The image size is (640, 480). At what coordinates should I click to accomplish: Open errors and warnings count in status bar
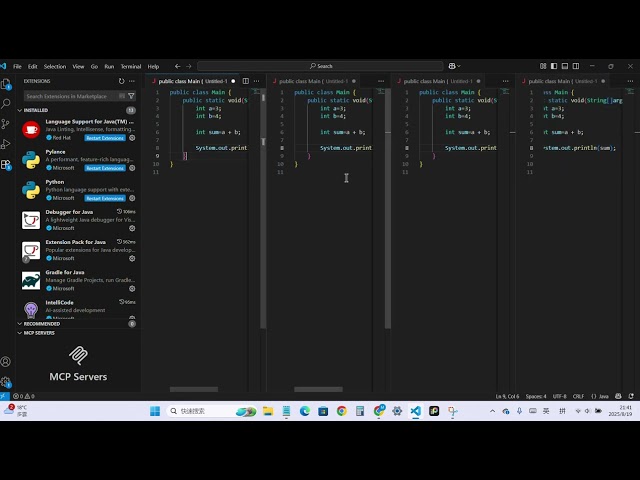[24, 396]
